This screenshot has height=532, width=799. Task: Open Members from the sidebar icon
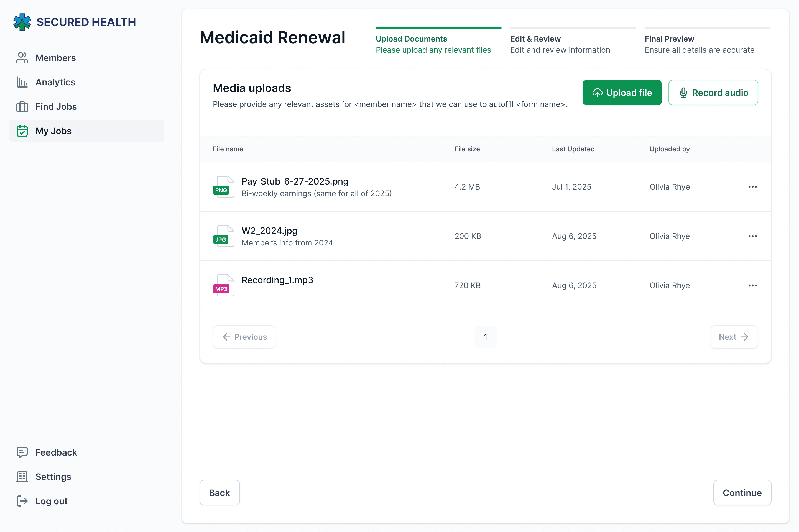click(22, 58)
